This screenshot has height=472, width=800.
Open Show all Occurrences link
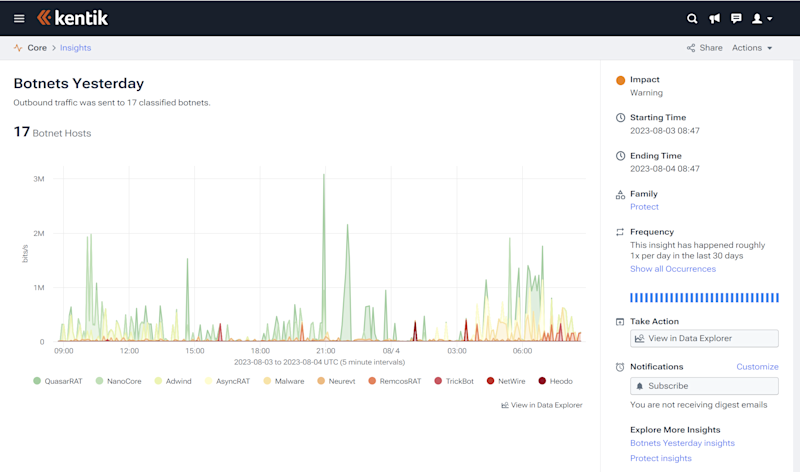coord(672,269)
